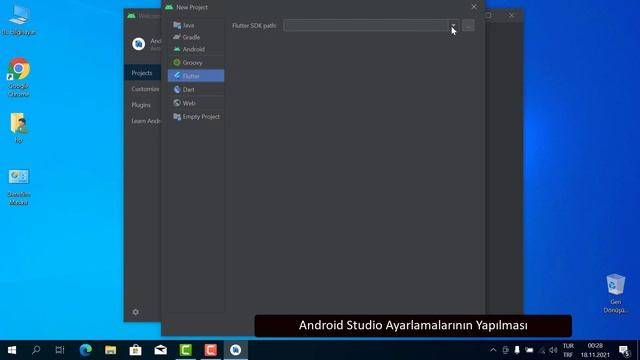Viewport: 640px width, 360px height.
Task: Launch Microsoft Edge from taskbar
Action: point(86,350)
